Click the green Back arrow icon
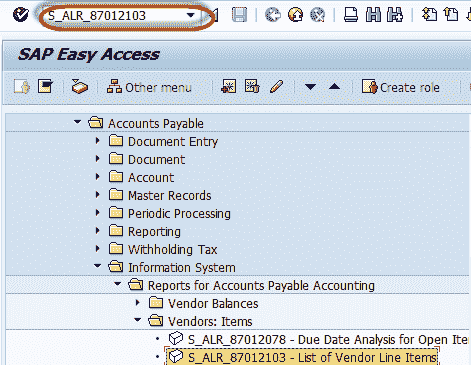The height and width of the screenshot is (365, 471). click(273, 15)
